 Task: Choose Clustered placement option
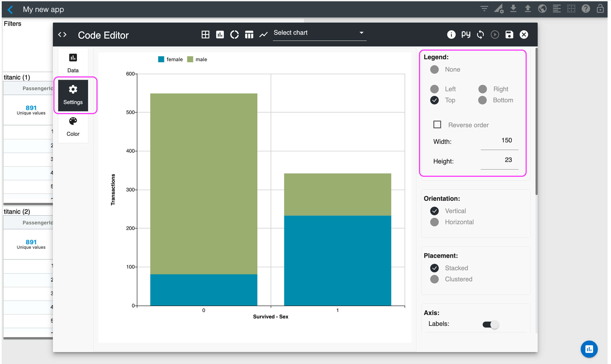(434, 279)
